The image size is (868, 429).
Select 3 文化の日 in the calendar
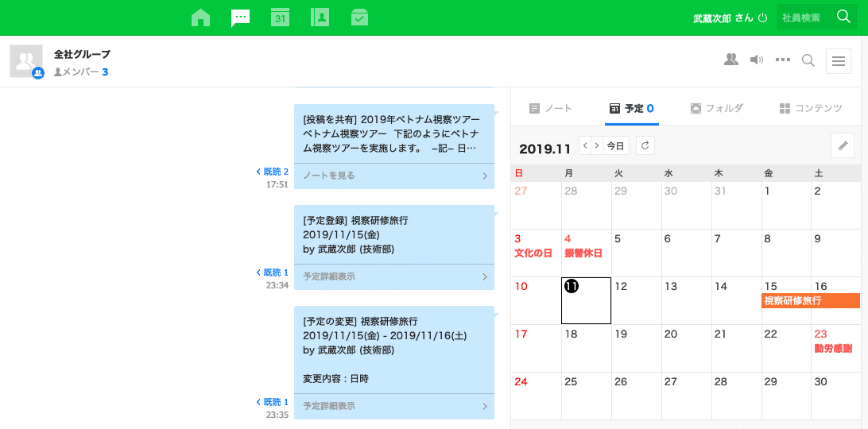[536, 253]
